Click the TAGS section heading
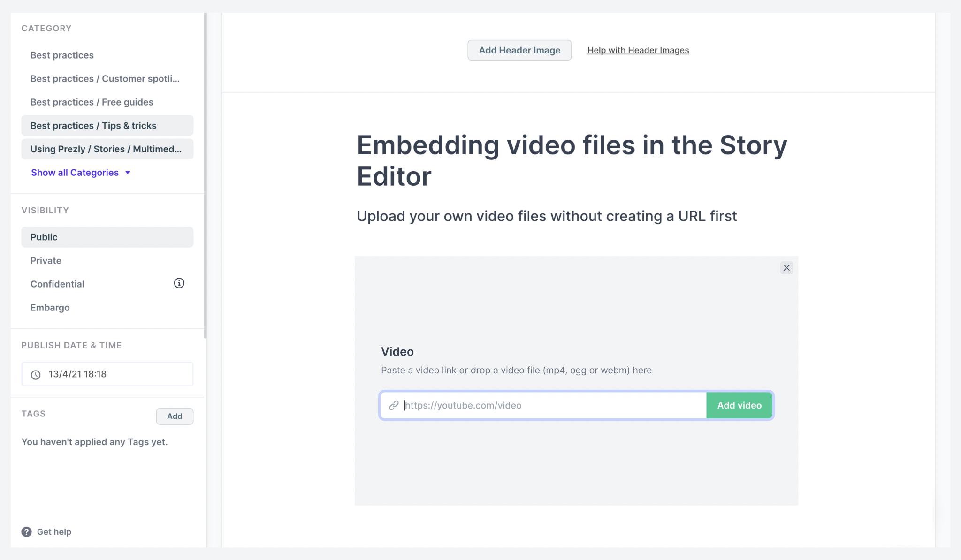The width and height of the screenshot is (961, 560). pyautogui.click(x=33, y=414)
